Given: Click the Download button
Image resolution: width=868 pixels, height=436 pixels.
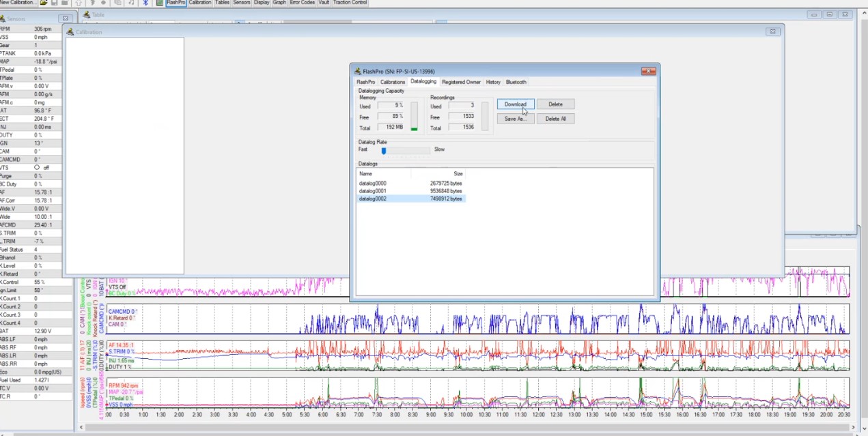Looking at the screenshot, I should [516, 104].
